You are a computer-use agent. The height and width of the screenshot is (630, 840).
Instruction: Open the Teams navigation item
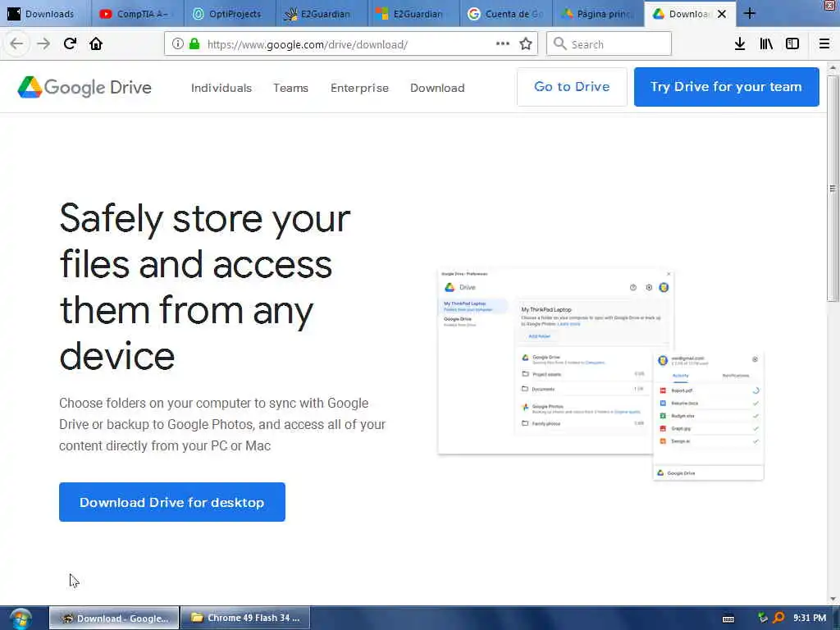[x=290, y=88]
